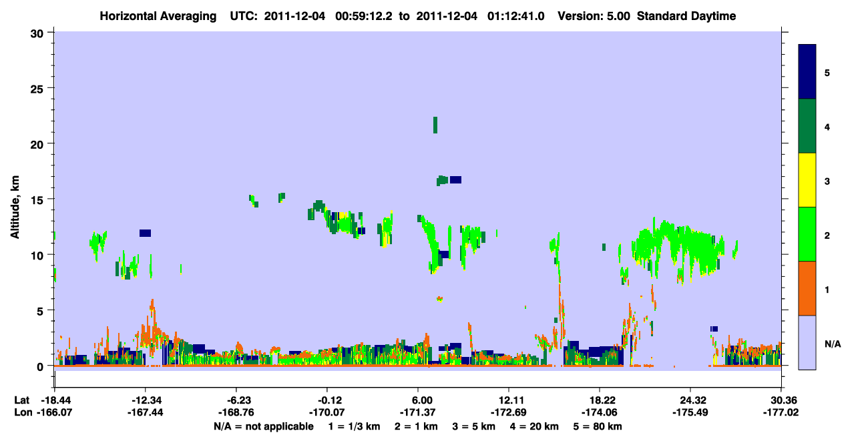The image size is (868, 445).
Task: Click the longitude value -170.07
Action: pyautogui.click(x=327, y=412)
